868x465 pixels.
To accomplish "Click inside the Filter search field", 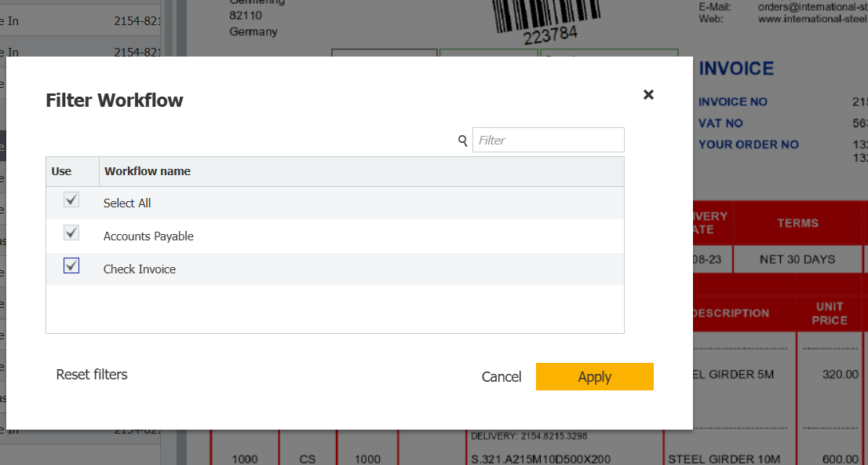I will tap(548, 139).
